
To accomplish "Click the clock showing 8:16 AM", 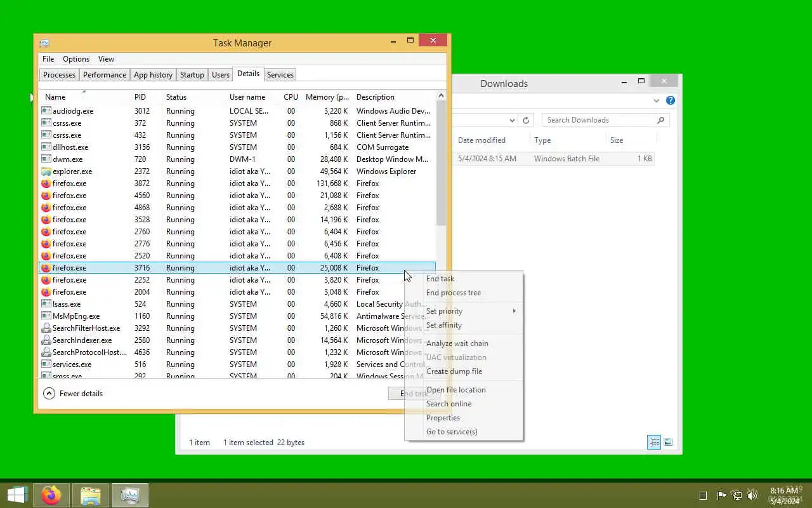I will (784, 490).
